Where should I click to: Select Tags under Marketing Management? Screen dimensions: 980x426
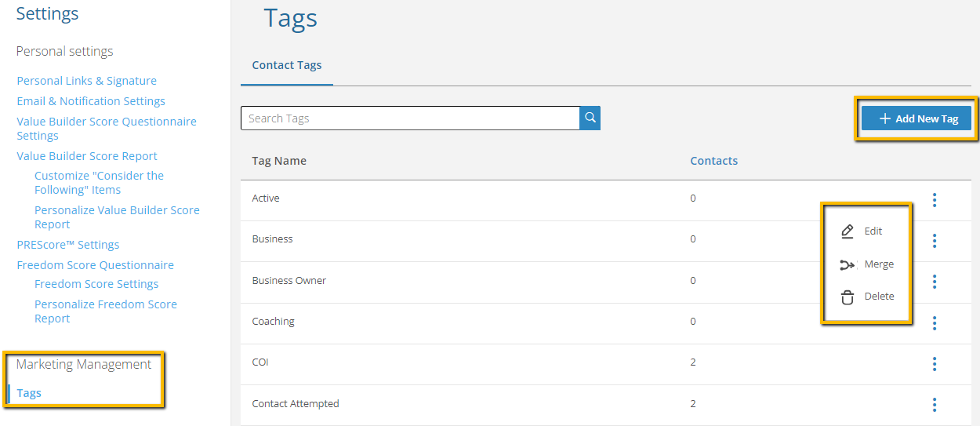click(29, 393)
